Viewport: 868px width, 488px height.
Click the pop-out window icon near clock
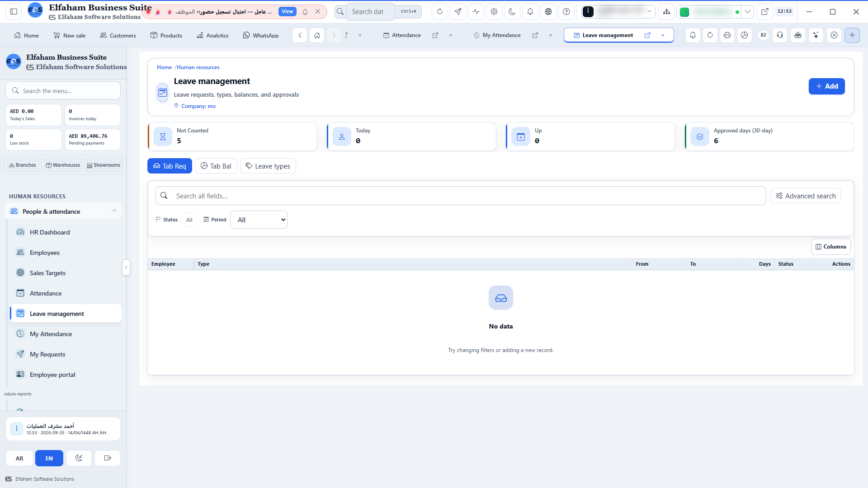[x=765, y=12]
